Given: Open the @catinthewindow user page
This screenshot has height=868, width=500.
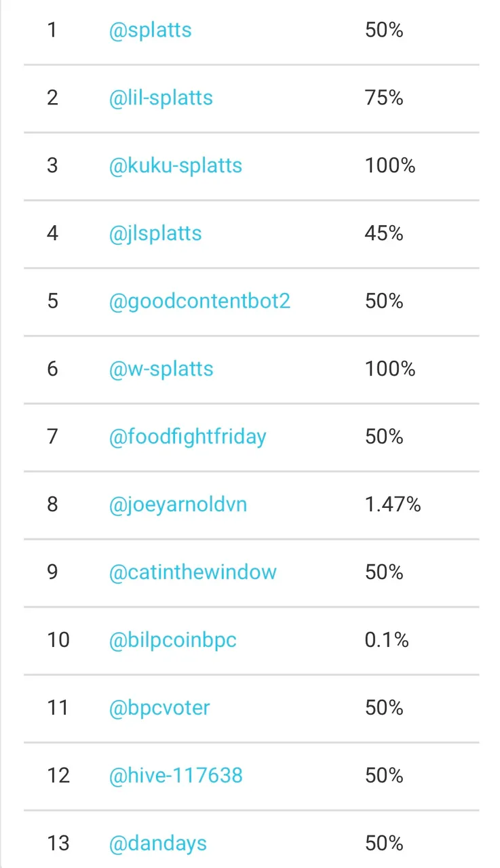Looking at the screenshot, I should pos(193,572).
